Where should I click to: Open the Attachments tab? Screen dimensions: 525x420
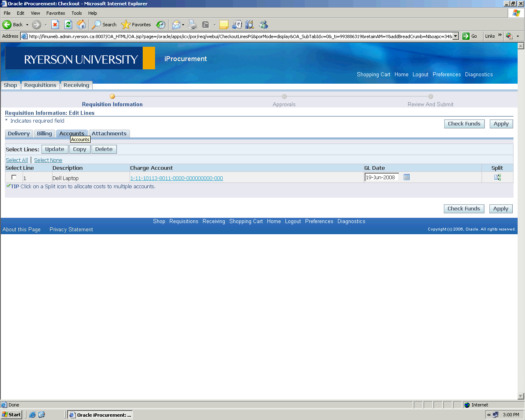pos(109,134)
